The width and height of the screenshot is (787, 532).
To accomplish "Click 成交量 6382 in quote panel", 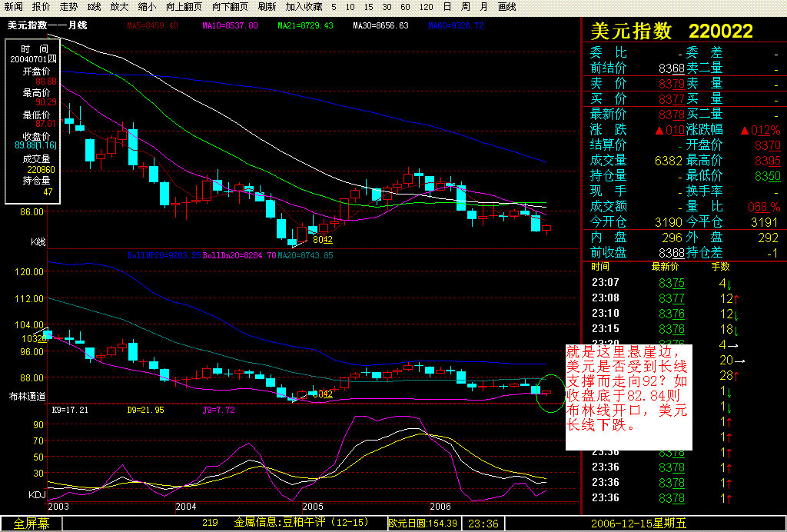I will tap(669, 161).
